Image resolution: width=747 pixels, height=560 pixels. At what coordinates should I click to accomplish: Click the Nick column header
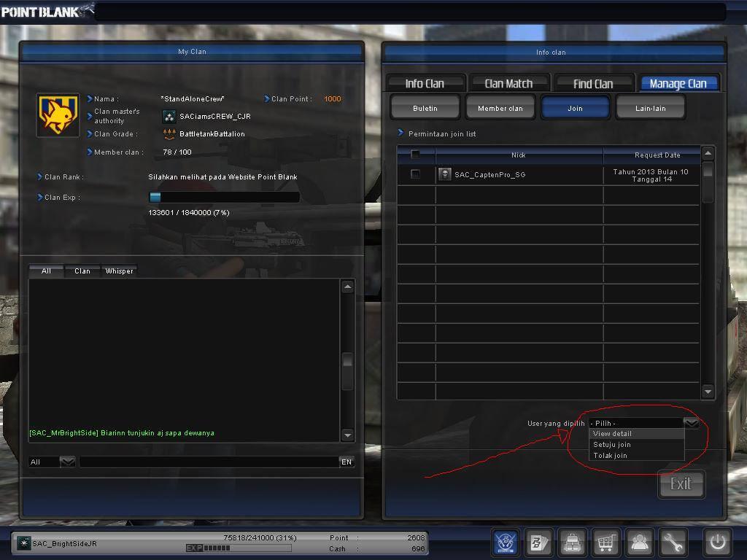(519, 155)
